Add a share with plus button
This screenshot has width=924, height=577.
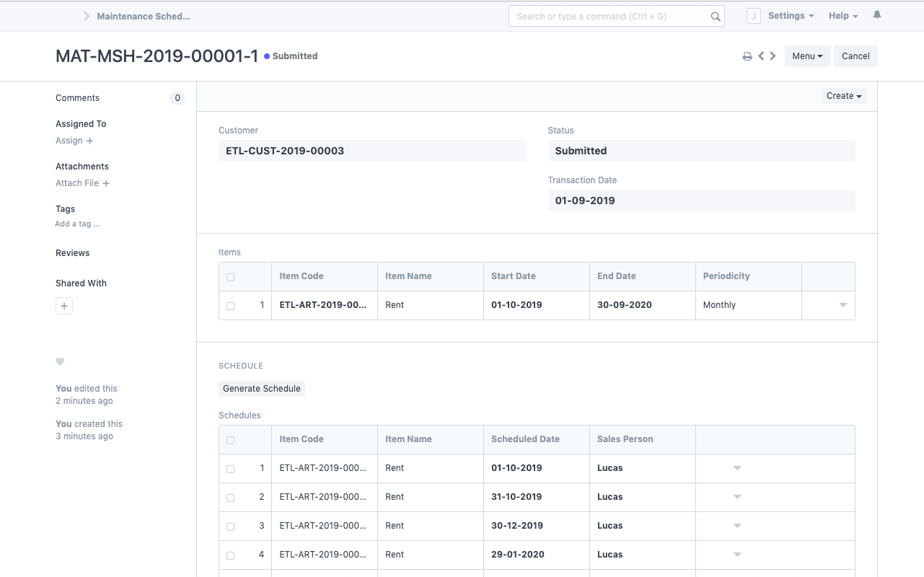64,306
